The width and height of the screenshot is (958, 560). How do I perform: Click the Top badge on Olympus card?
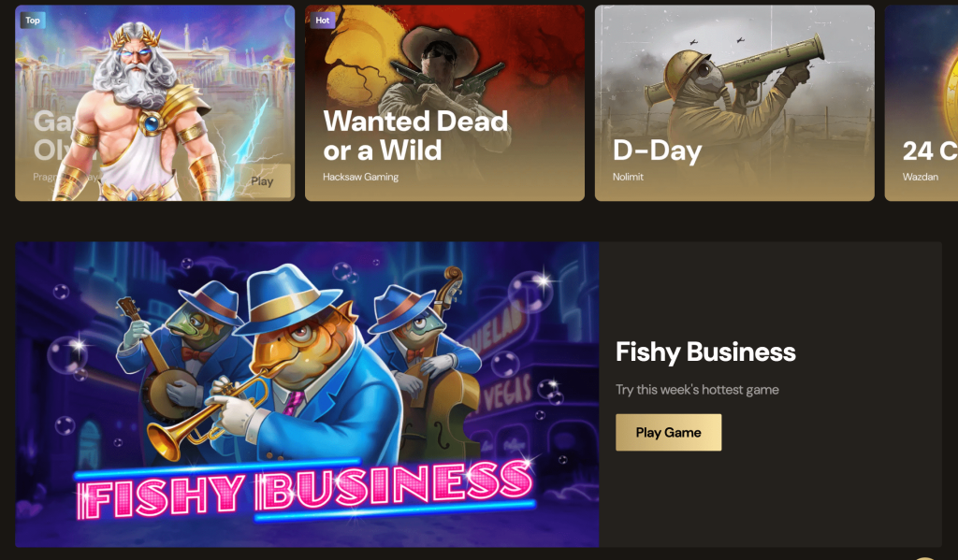click(33, 21)
